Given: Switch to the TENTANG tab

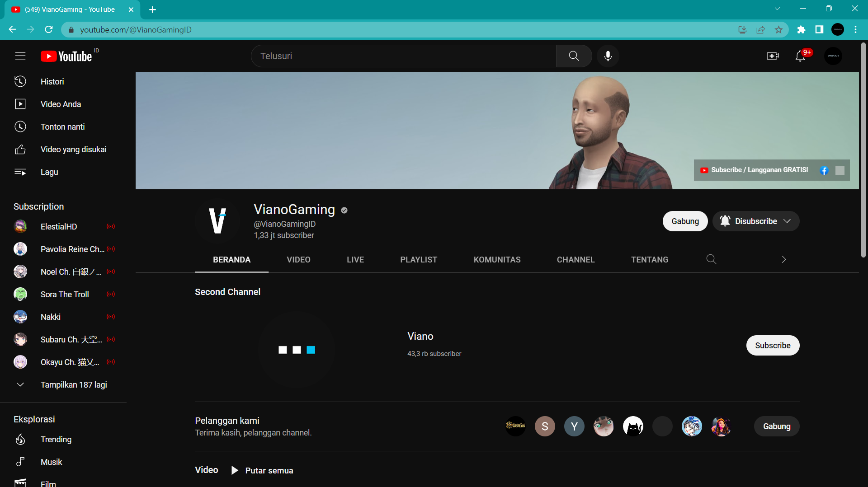Looking at the screenshot, I should point(650,260).
